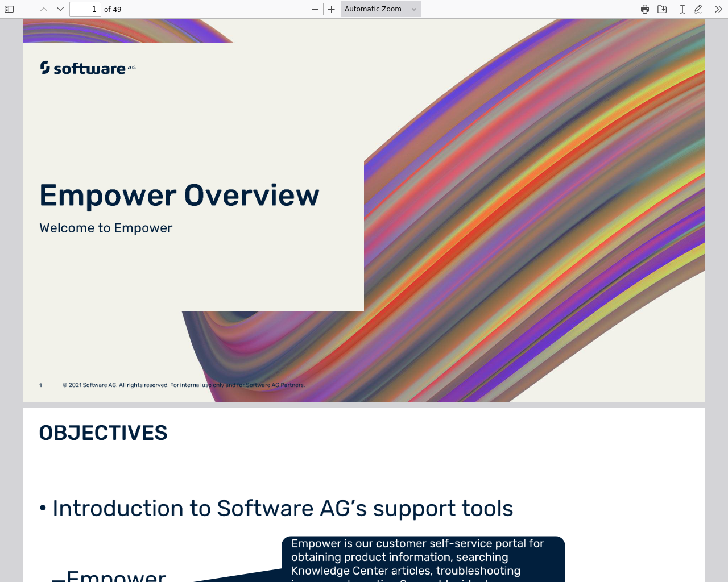Toggle the sidebar panel
This screenshot has height=582, width=728.
pyautogui.click(x=9, y=9)
